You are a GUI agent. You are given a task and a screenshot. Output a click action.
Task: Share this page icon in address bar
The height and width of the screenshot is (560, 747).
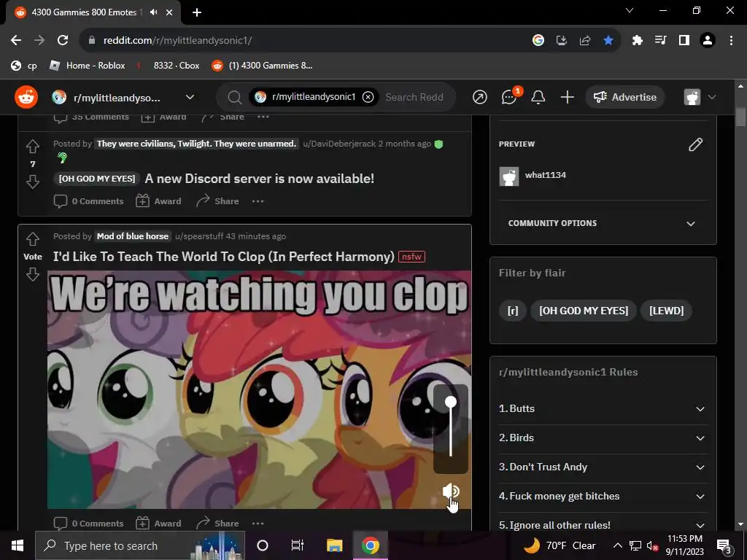pyautogui.click(x=585, y=41)
